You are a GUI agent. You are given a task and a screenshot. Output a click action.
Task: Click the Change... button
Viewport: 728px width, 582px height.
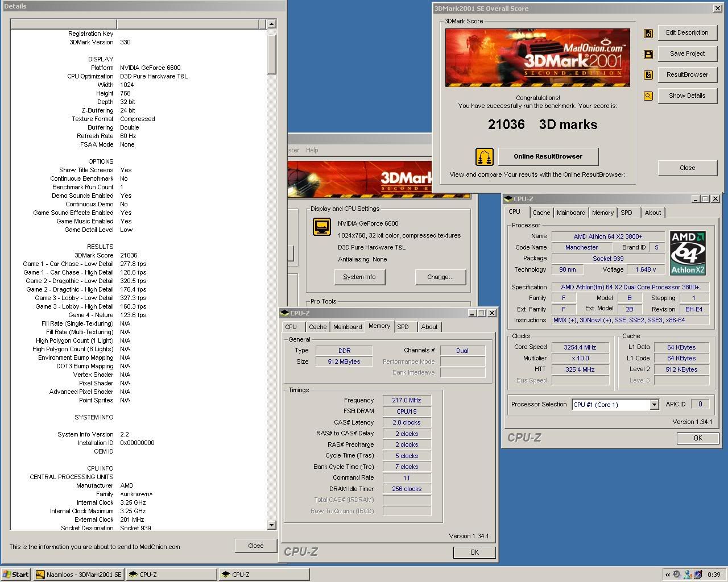coord(441,277)
